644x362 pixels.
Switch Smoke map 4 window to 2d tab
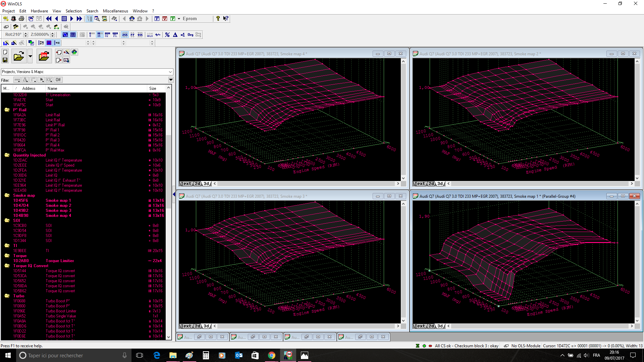pyautogui.click(x=198, y=184)
